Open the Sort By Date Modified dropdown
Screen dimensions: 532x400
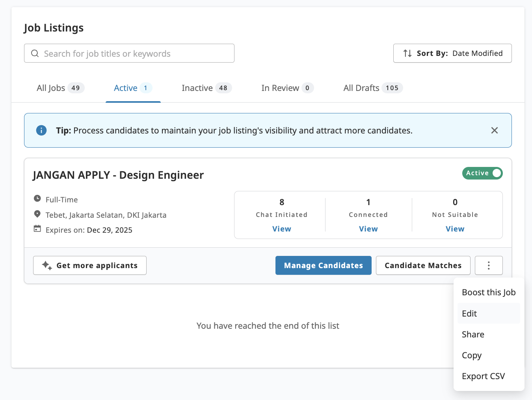pyautogui.click(x=452, y=53)
